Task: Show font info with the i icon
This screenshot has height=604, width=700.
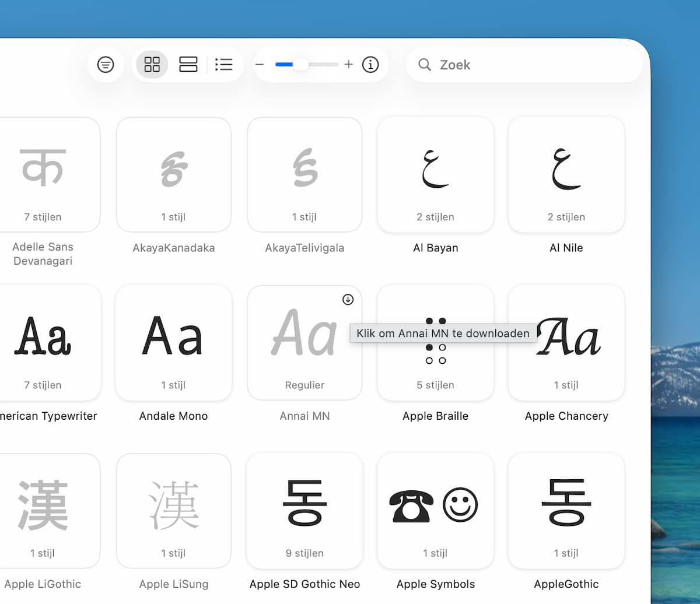Action: (370, 64)
